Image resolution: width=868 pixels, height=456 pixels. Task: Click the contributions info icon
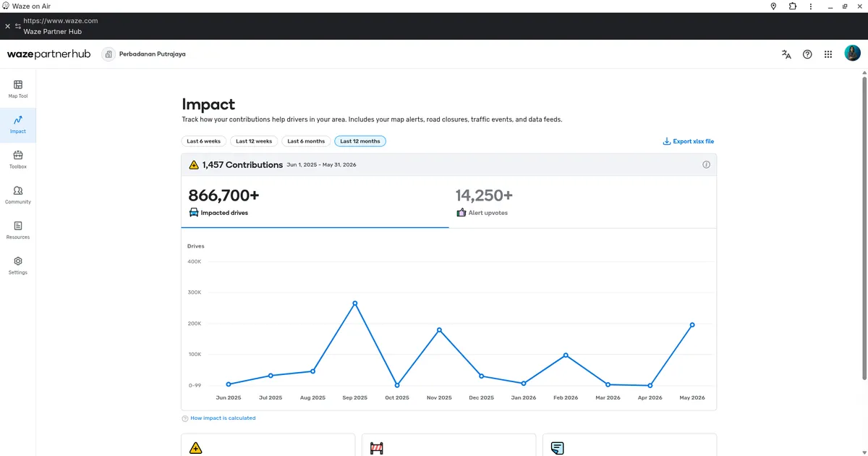click(706, 165)
